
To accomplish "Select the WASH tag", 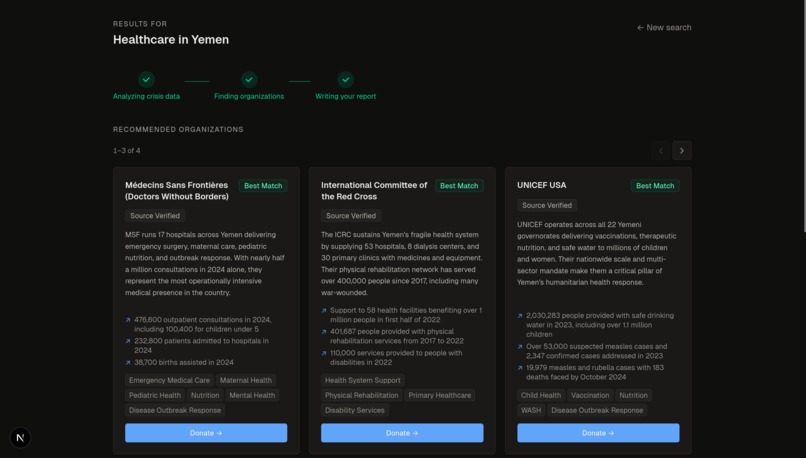I will 531,410.
